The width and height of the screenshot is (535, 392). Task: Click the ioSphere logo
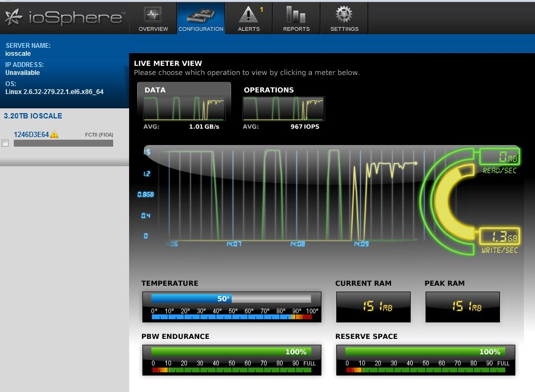point(65,18)
